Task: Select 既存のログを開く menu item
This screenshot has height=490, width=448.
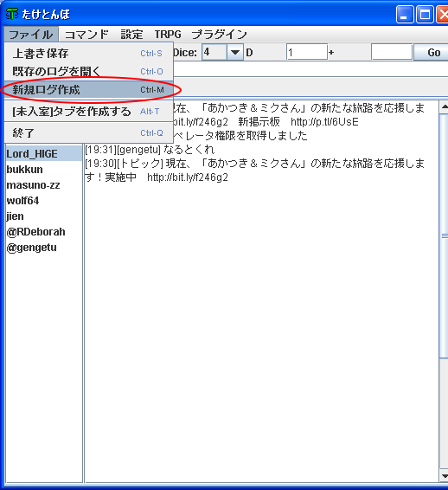Action: tap(88, 72)
